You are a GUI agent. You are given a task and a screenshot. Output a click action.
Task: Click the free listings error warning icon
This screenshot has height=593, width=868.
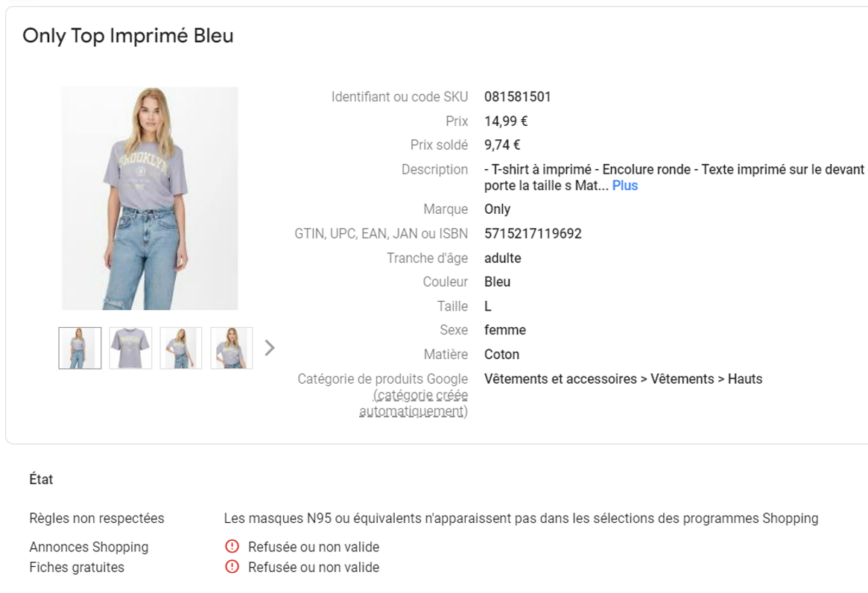232,567
